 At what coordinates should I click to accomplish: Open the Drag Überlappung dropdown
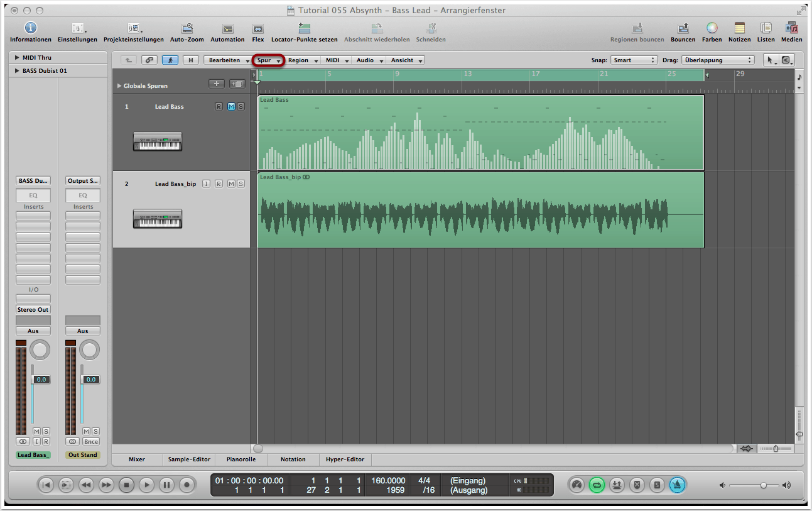pos(717,60)
